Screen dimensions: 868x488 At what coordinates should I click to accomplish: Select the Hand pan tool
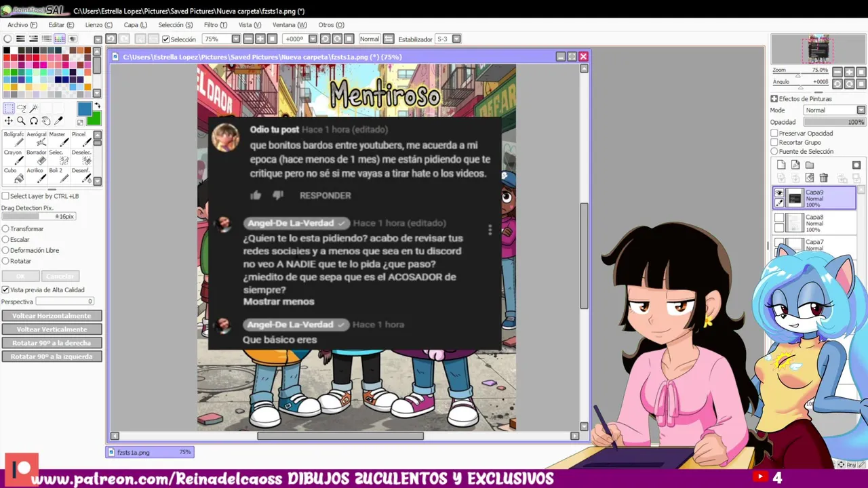click(45, 121)
